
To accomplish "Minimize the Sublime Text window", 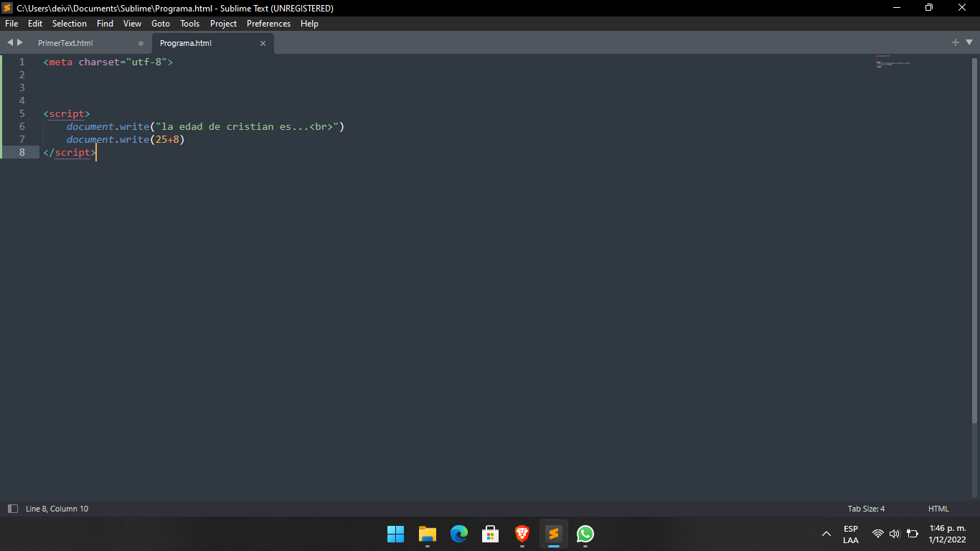I will click(x=897, y=8).
